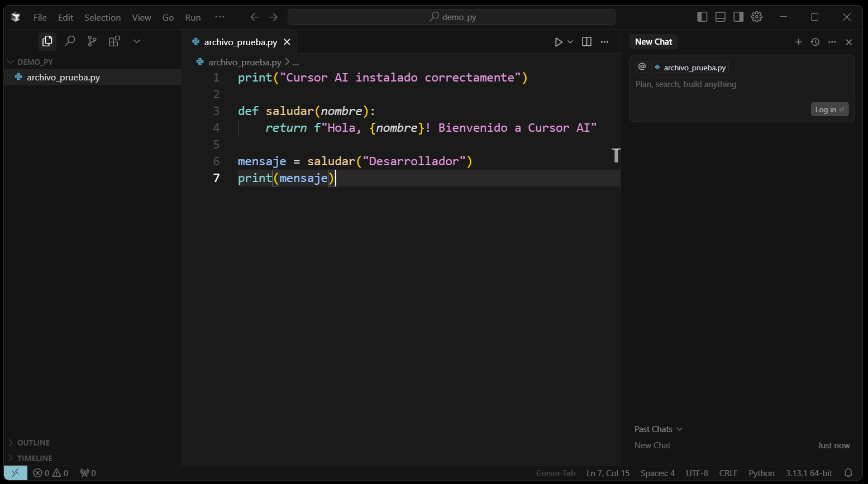The width and height of the screenshot is (868, 484).
Task: Open Cursor settings gear icon
Action: (x=757, y=17)
